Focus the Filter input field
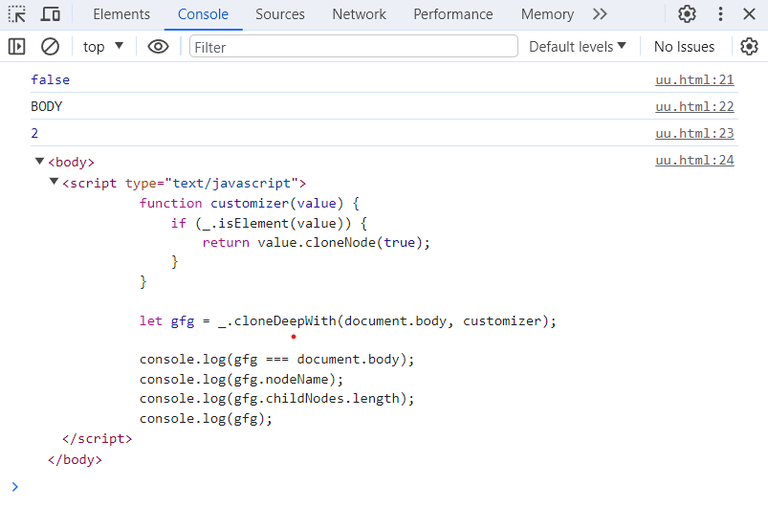The height and width of the screenshot is (529, 768). click(x=353, y=47)
